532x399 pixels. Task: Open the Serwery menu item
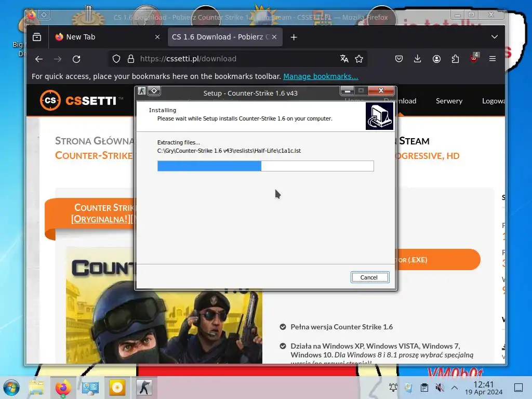pos(449,101)
